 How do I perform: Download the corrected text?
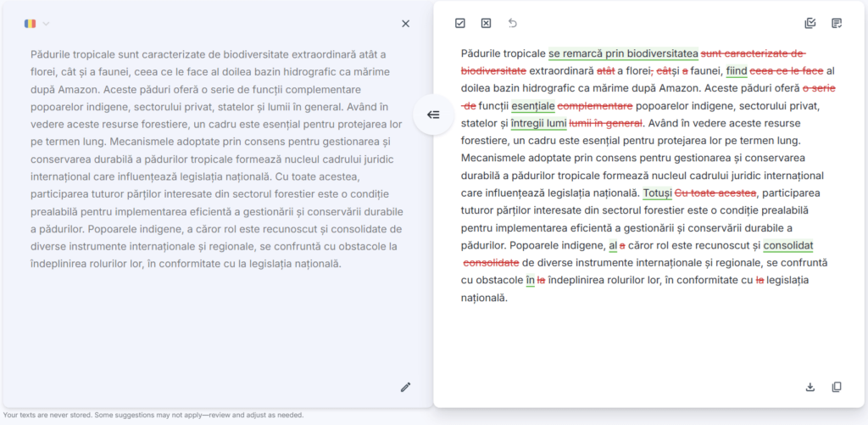(x=810, y=387)
